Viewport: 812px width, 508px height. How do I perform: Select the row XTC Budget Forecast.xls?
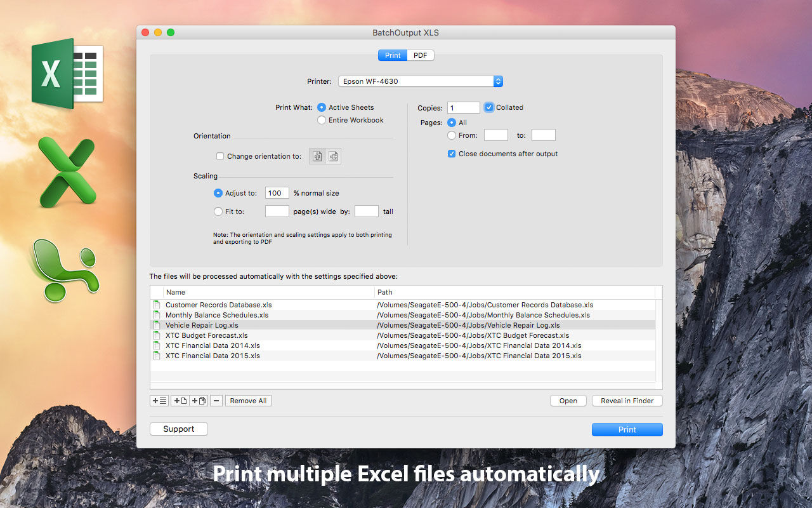pos(403,335)
